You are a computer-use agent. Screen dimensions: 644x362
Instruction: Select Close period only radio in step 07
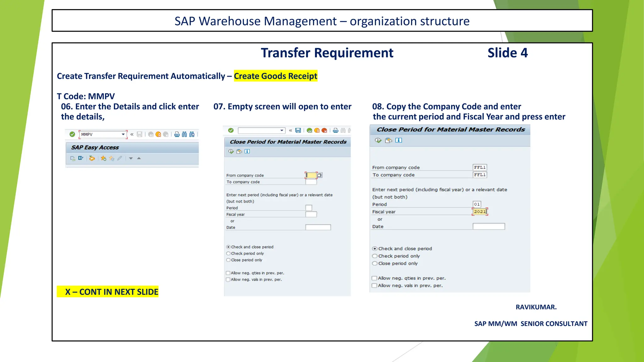(228, 260)
